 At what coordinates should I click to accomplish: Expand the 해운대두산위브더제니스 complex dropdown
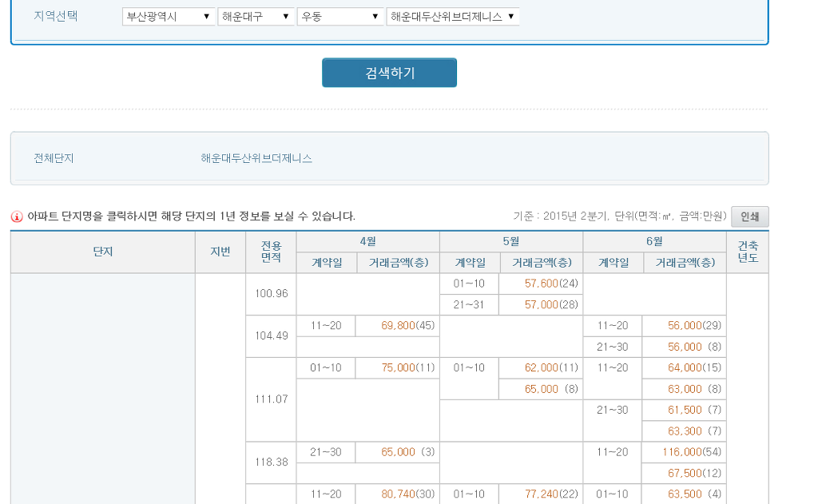[x=452, y=17]
